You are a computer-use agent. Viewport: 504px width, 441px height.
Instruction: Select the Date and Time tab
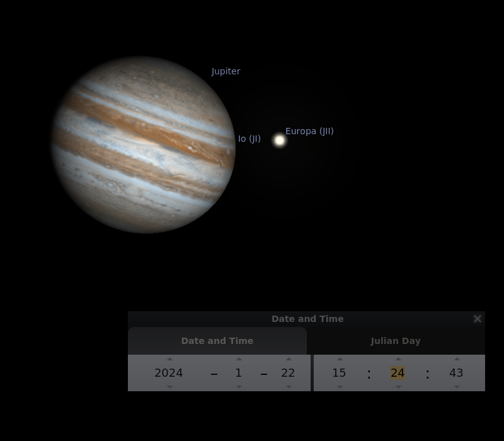pyautogui.click(x=217, y=341)
